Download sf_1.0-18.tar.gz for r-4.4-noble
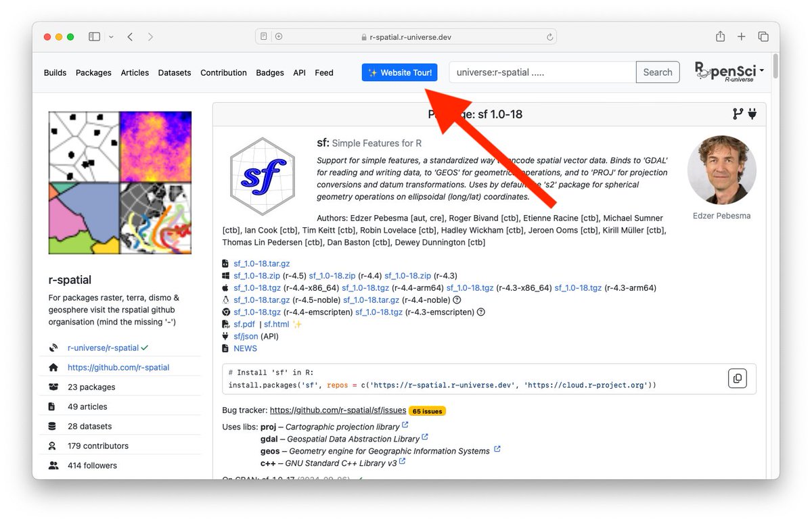This screenshot has height=522, width=812. pyautogui.click(x=371, y=300)
